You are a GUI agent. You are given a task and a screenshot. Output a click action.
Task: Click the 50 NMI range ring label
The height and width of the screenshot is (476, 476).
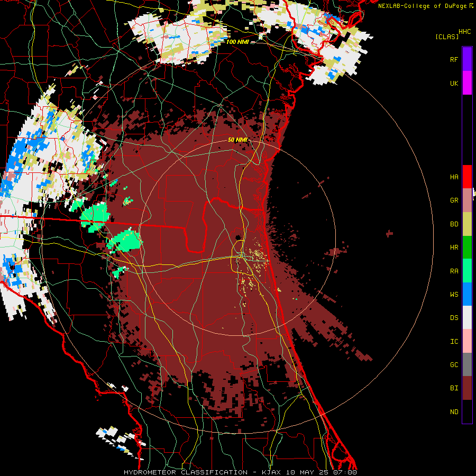coord(237,140)
